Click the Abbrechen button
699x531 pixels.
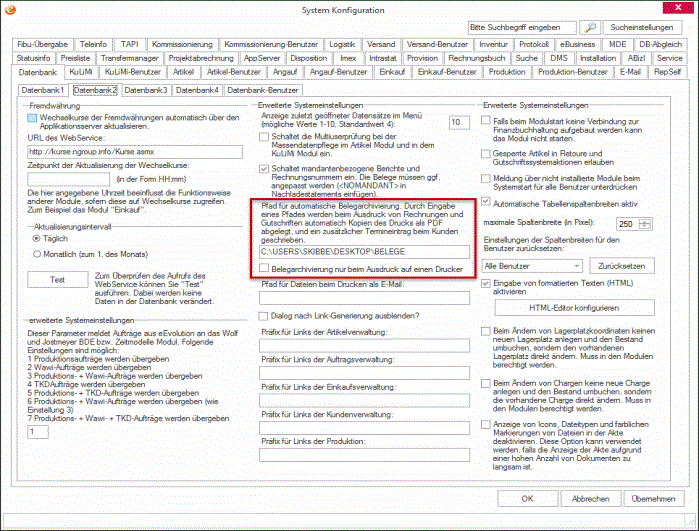(590, 499)
